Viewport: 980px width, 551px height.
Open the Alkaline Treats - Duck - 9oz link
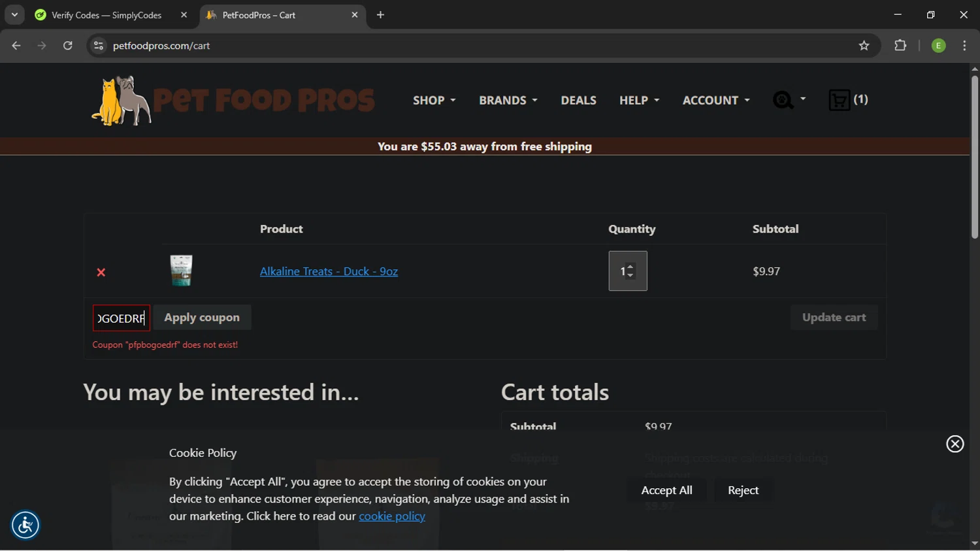click(x=329, y=271)
